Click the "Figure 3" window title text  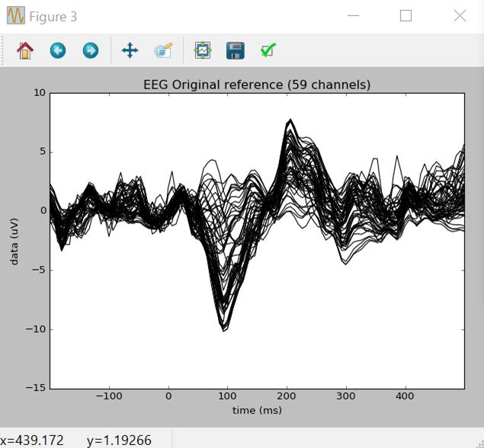(x=53, y=17)
